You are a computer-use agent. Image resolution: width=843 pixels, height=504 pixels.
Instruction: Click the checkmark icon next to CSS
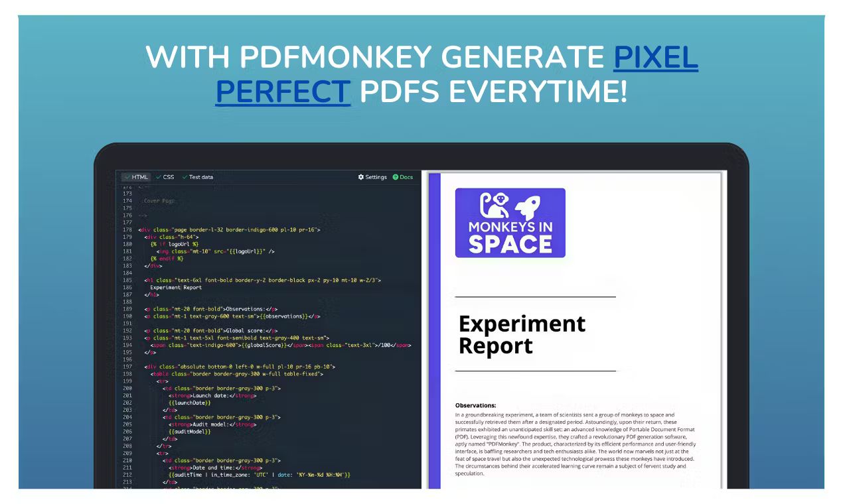159,177
